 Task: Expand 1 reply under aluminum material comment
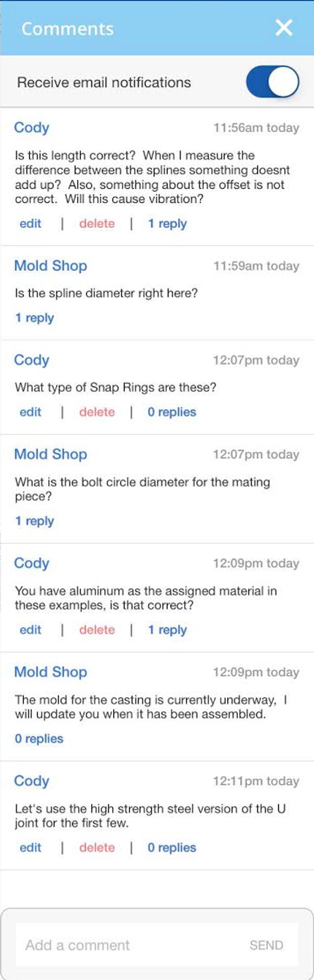click(167, 630)
